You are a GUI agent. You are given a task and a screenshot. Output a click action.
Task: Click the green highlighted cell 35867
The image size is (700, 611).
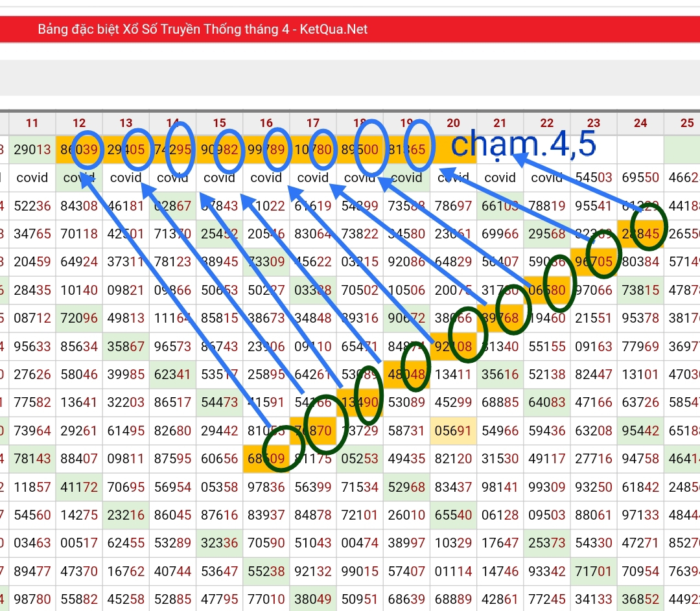(126, 346)
